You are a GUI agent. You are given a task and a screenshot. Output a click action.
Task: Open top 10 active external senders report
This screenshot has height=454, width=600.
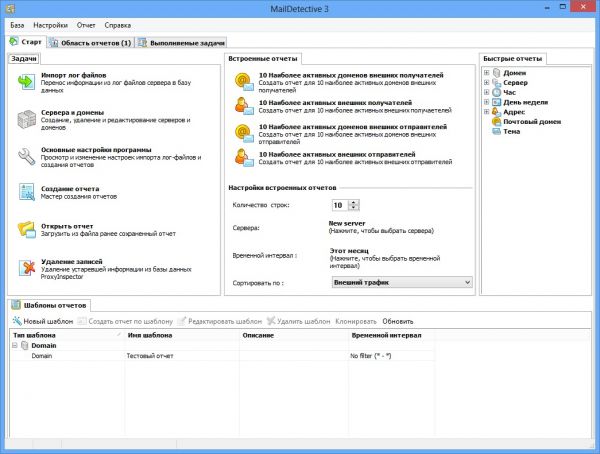coord(242,157)
